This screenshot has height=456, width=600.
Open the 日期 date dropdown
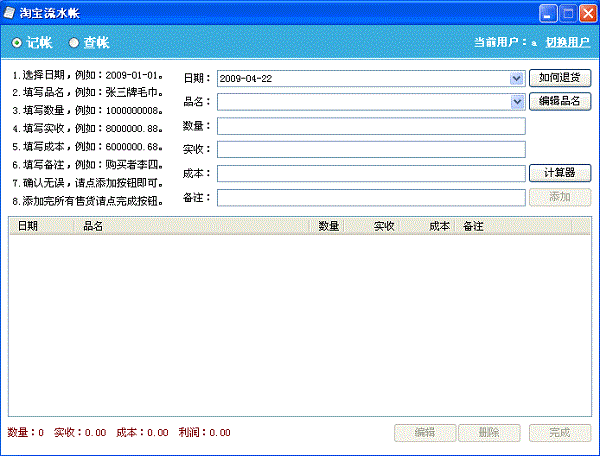[x=516, y=78]
